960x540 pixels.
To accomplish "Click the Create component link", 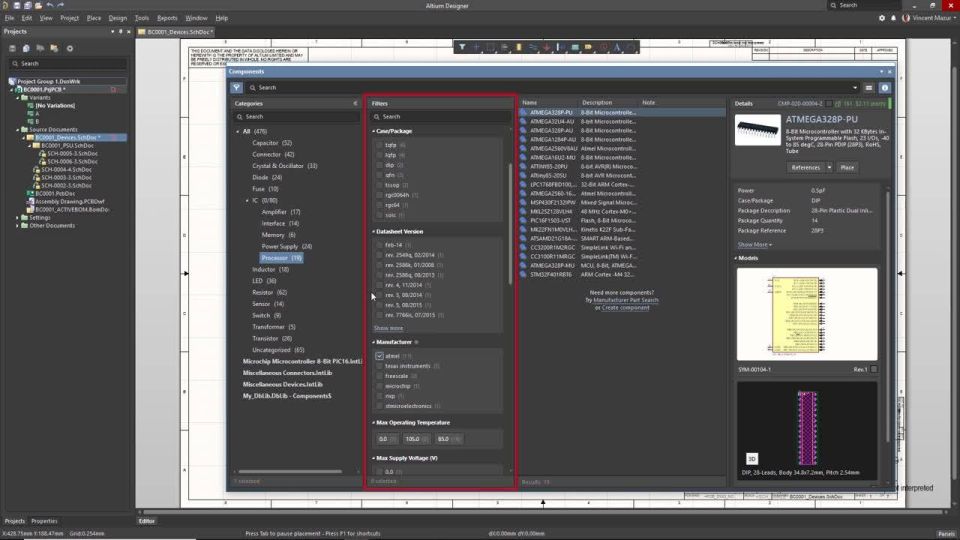I will [625, 307].
